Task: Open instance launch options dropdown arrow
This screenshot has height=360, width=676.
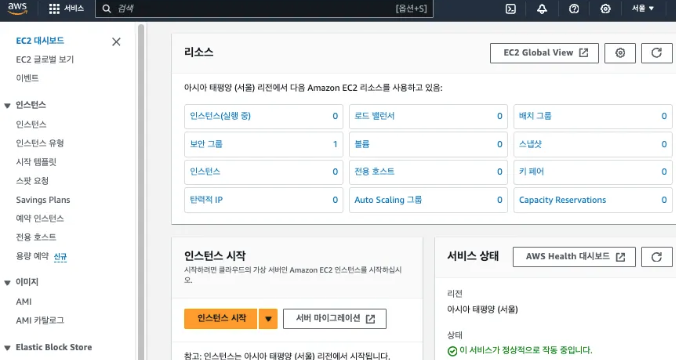Action: click(268, 319)
